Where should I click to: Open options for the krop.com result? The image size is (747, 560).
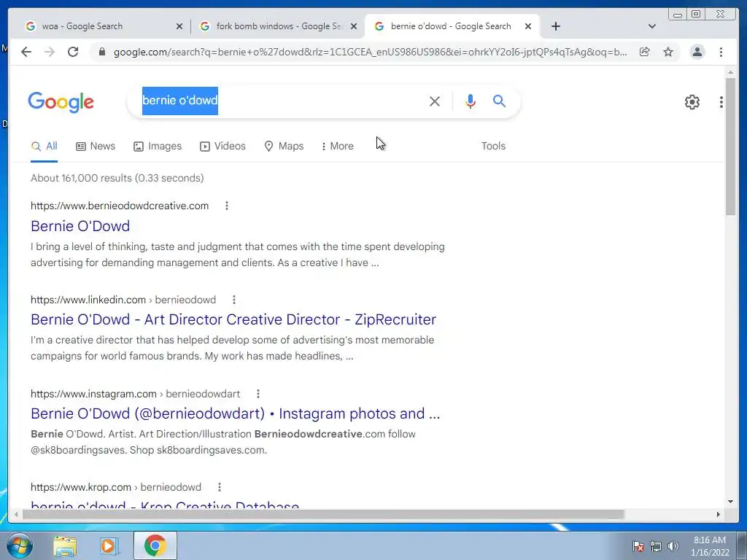point(220,487)
